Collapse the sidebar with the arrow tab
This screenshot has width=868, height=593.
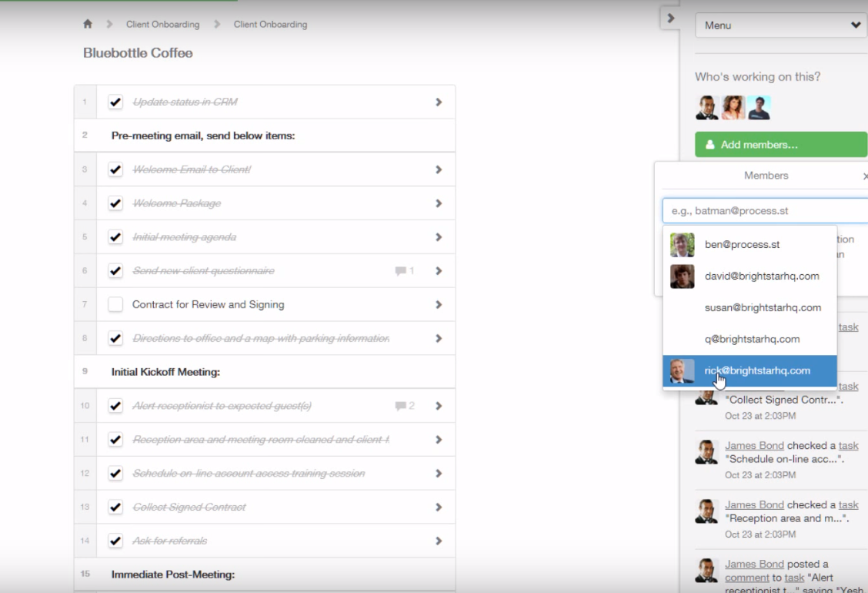[670, 18]
